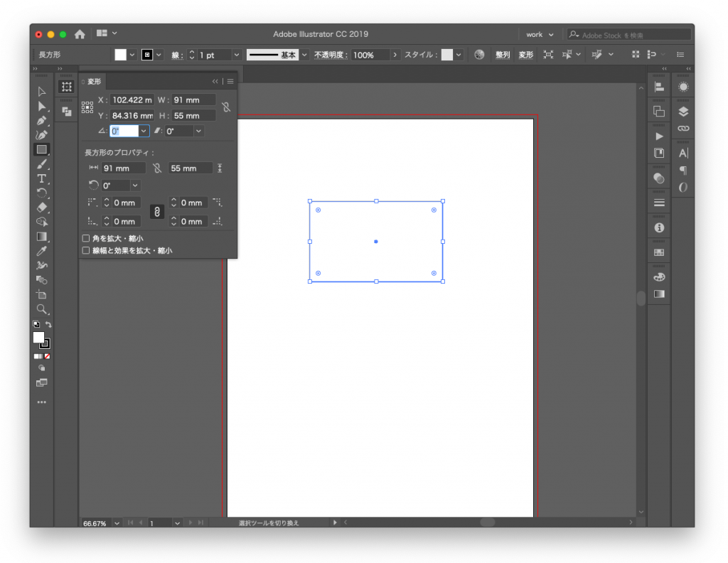The height and width of the screenshot is (563, 728).
Task: Select the Shape Builder tool
Action: pos(42,222)
